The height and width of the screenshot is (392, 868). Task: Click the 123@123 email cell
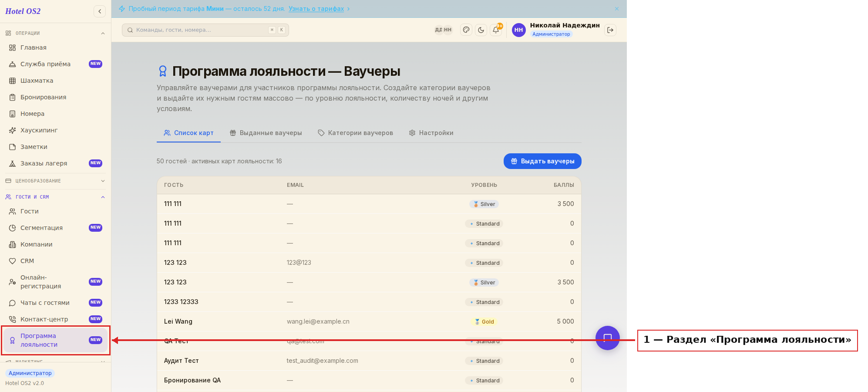click(x=299, y=263)
